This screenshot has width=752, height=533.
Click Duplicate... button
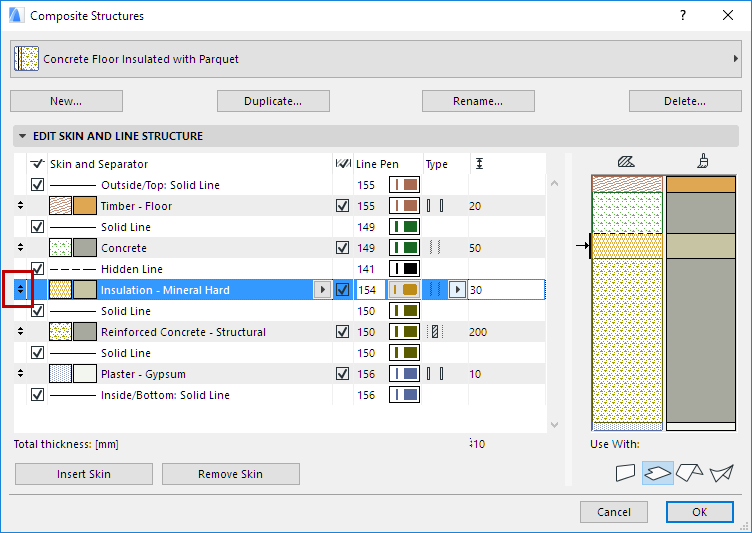(273, 101)
